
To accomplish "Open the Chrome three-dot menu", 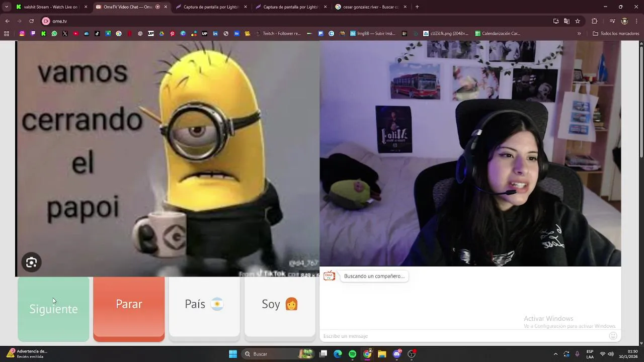I will tap(636, 21).
